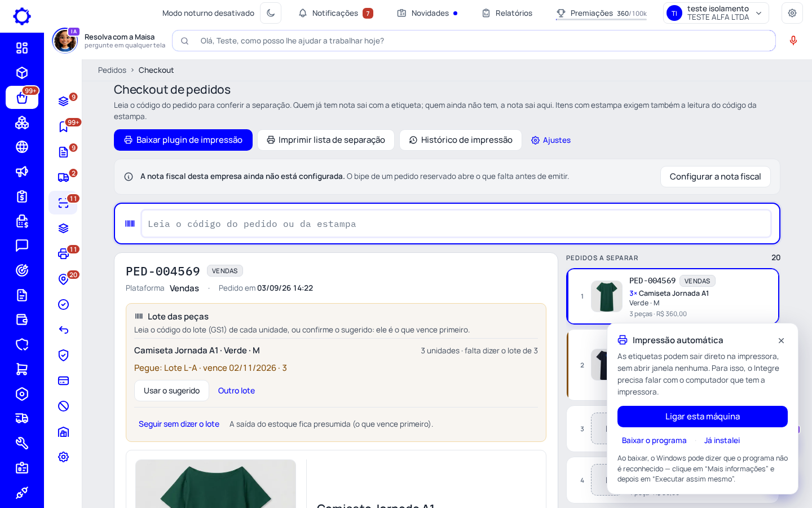Open gear icon in secondary sidebar
Viewport: 812px width, 508px height.
(x=64, y=457)
